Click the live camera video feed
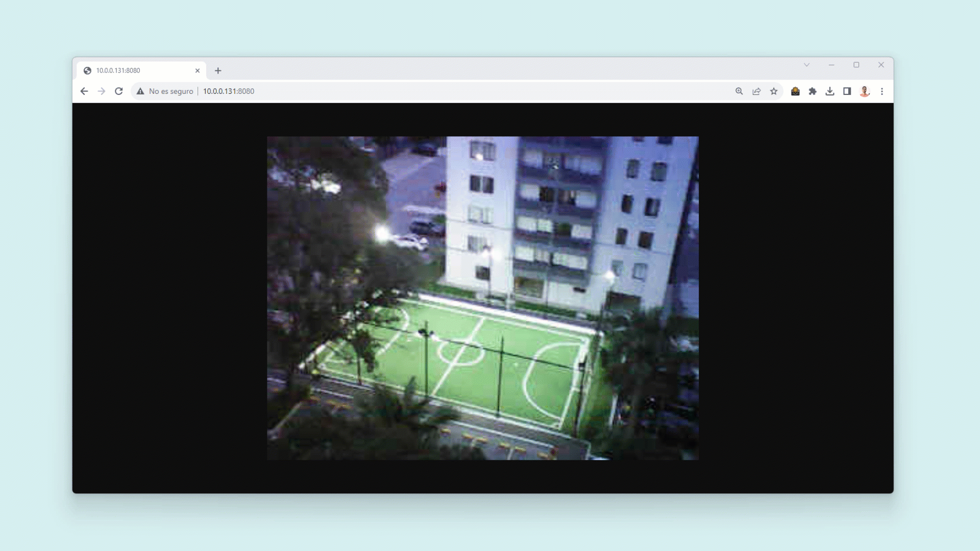This screenshot has height=551, width=980. (x=482, y=297)
